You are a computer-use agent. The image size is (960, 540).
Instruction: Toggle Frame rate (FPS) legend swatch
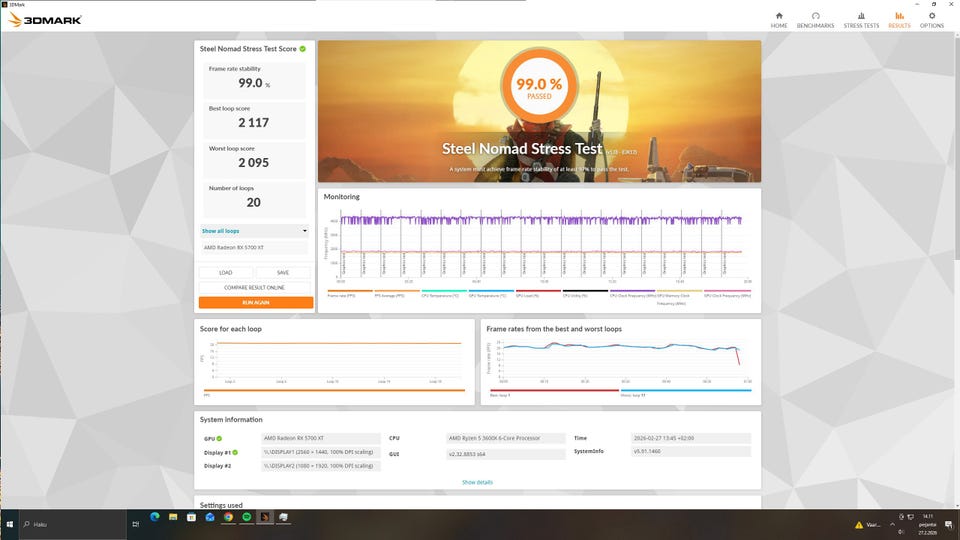350,291
